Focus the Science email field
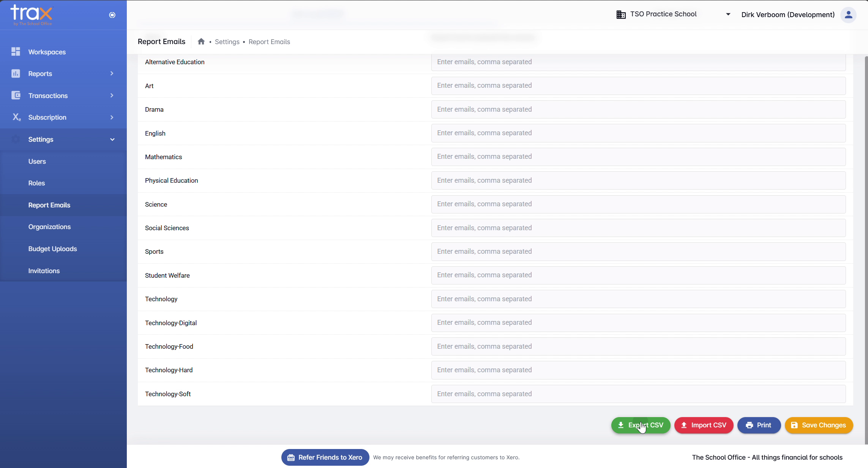Image resolution: width=868 pixels, height=468 pixels. tap(638, 204)
